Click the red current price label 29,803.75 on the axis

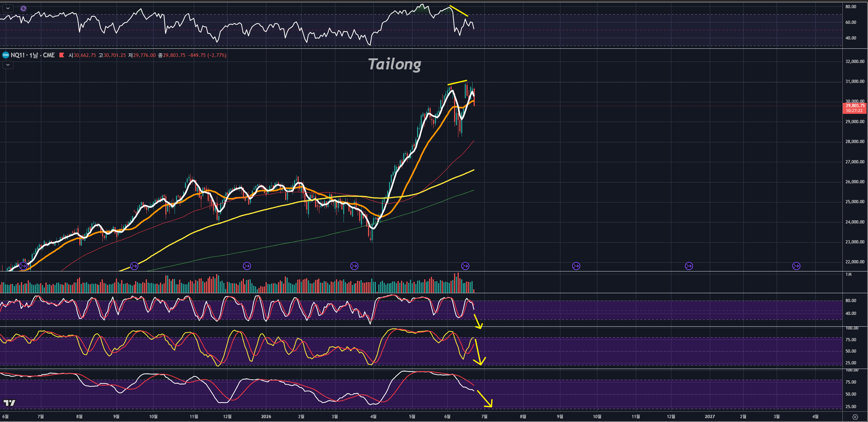pyautogui.click(x=854, y=106)
